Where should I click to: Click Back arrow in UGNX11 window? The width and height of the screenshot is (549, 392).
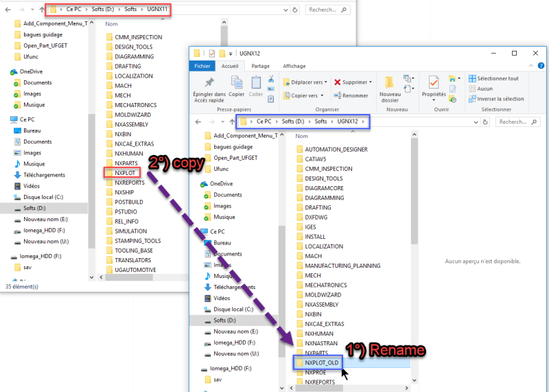[x=8, y=10]
